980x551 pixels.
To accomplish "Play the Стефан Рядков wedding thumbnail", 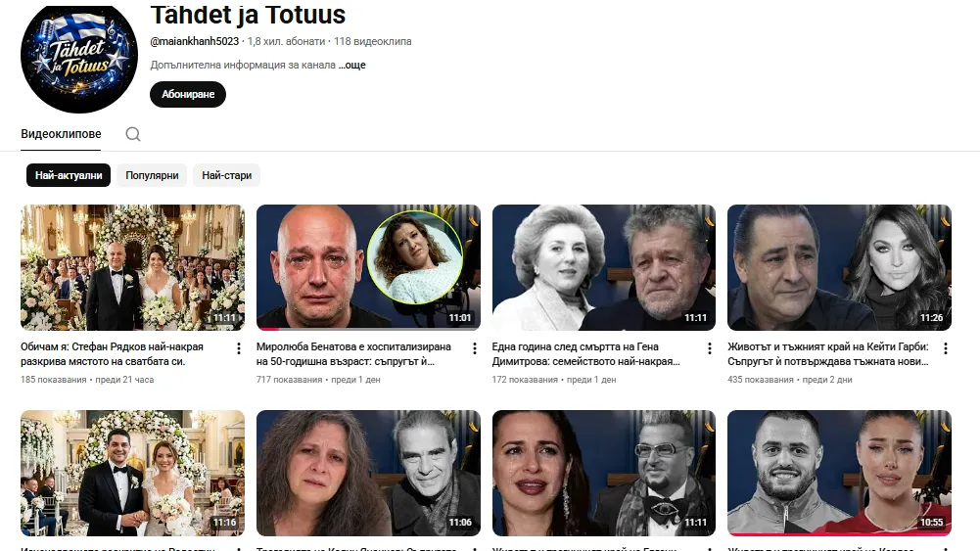I will [x=132, y=267].
